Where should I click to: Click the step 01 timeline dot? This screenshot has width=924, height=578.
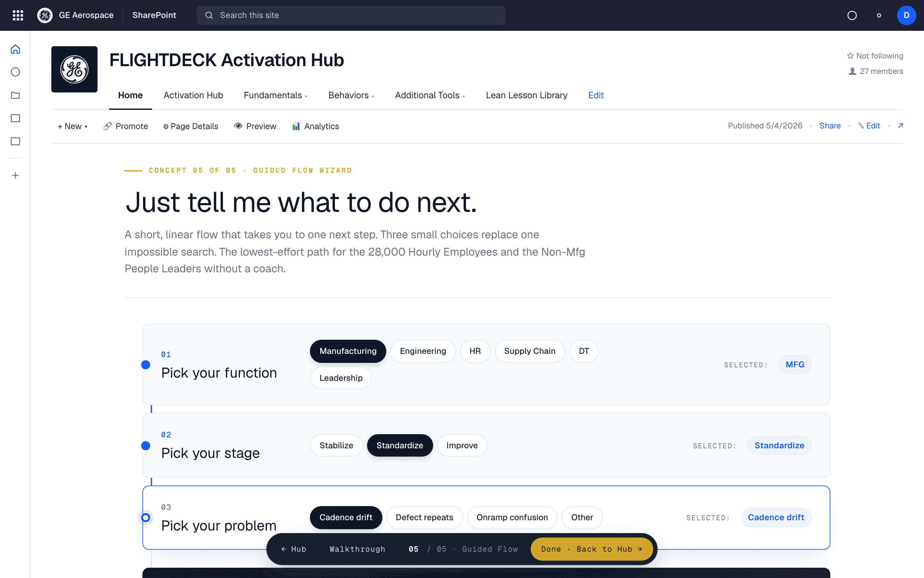click(x=145, y=365)
